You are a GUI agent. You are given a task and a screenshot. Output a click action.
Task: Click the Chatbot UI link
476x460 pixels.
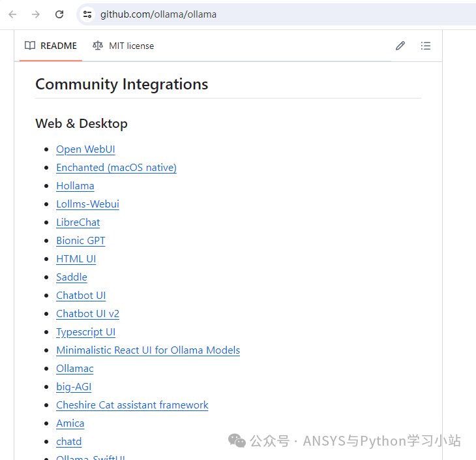[81, 296]
